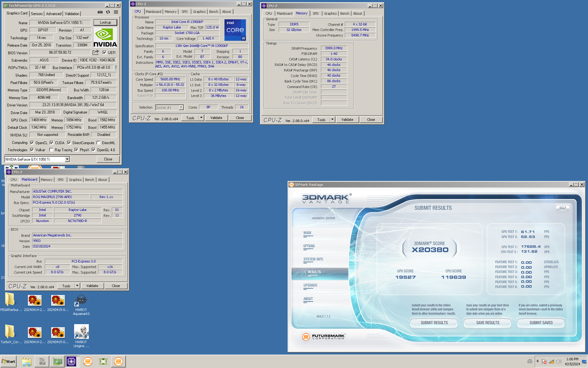This screenshot has width=588, height=368.
Task: Click the SUBMIT SAVED button in 3DMark
Action: tap(541, 323)
